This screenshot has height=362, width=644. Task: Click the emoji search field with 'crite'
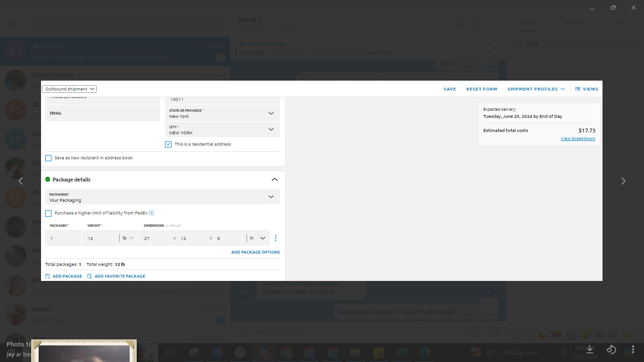pyautogui.click(x=574, y=44)
